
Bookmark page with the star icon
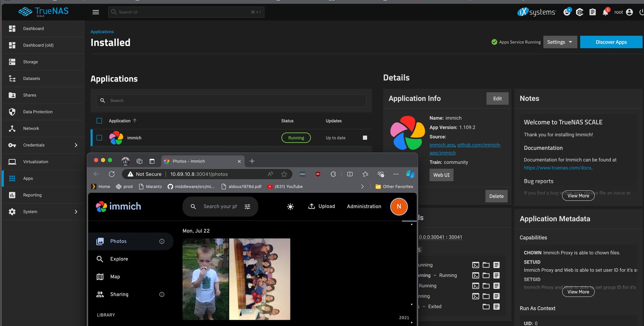point(284,174)
